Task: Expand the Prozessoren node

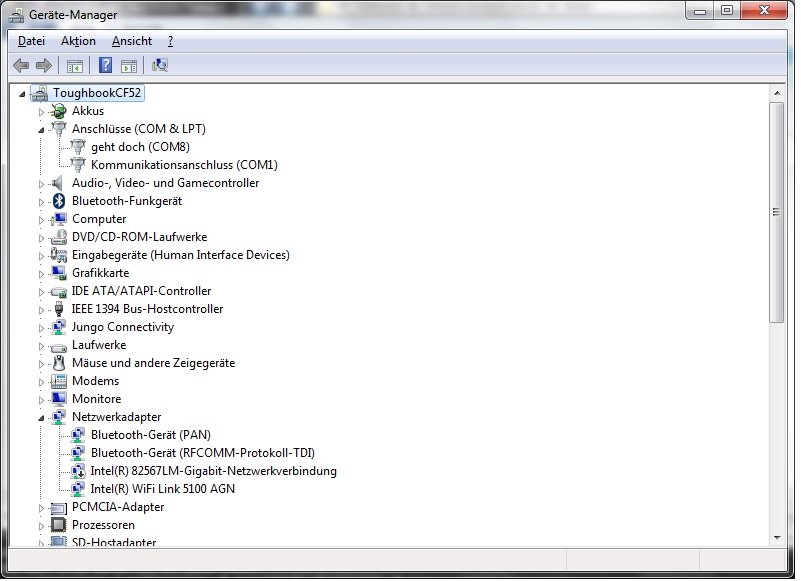Action: [41, 526]
